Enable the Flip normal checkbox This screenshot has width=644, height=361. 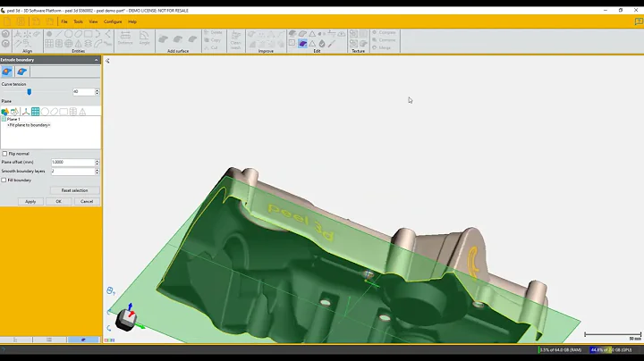click(5, 154)
